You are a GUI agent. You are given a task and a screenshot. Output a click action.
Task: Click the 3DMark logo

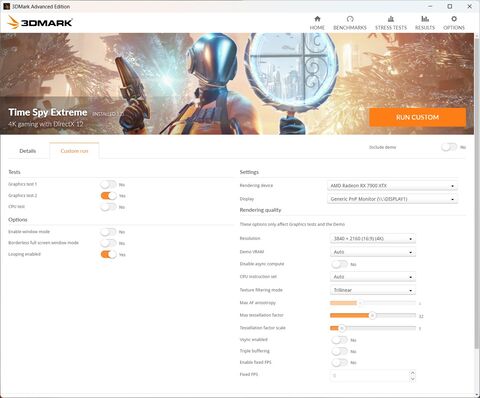coord(40,22)
